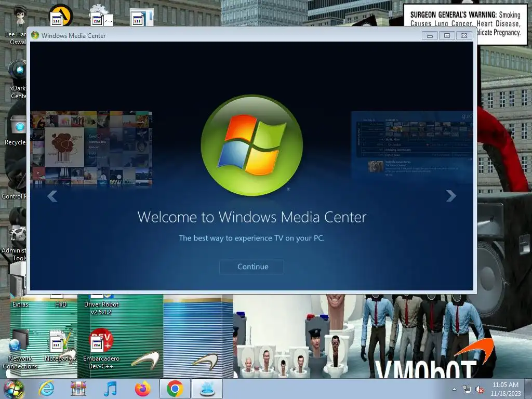Launch Firefox from the taskbar

(143, 389)
